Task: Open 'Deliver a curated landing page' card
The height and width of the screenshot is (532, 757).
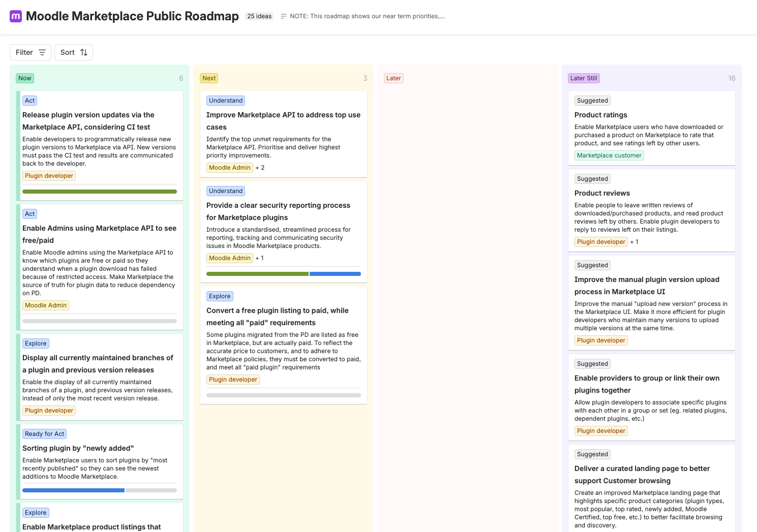Action: point(652,488)
